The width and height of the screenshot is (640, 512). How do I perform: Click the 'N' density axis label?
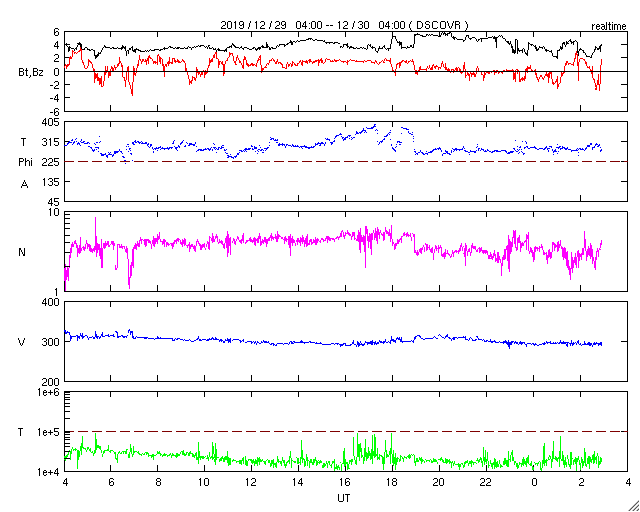[22, 252]
